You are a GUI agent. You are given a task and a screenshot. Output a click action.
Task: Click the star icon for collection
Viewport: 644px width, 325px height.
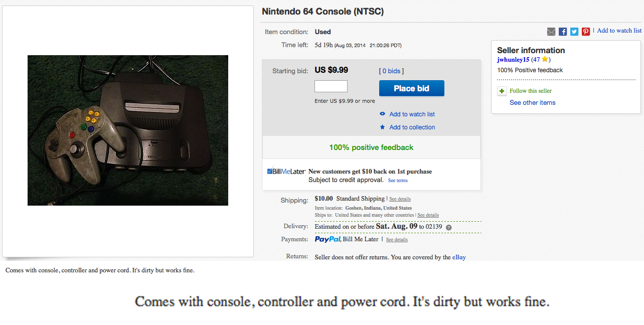pyautogui.click(x=382, y=127)
